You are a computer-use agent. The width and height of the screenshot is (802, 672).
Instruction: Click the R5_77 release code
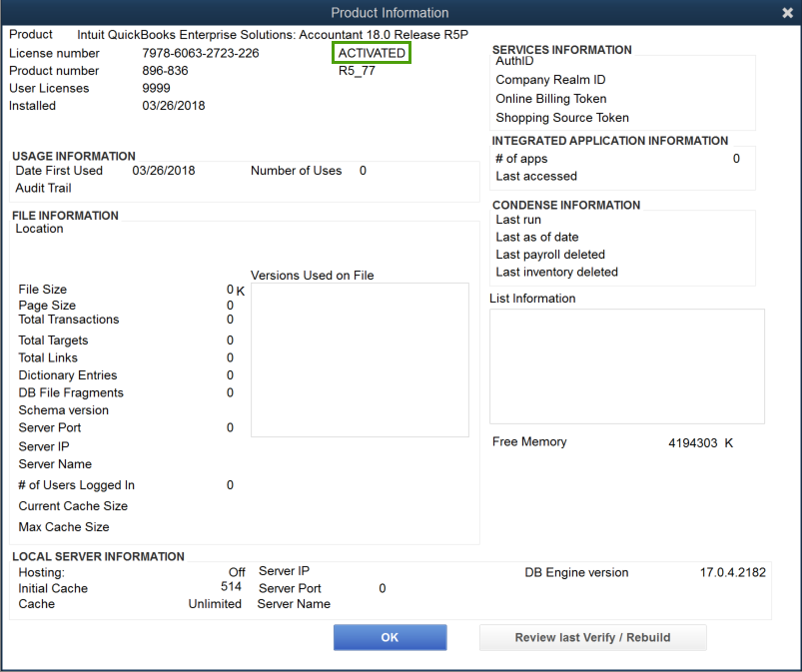point(357,71)
